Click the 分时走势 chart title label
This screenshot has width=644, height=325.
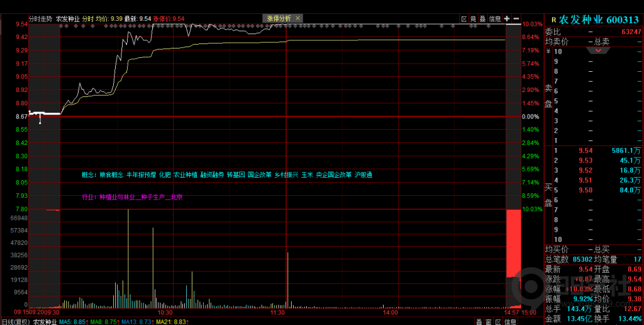tap(42, 19)
